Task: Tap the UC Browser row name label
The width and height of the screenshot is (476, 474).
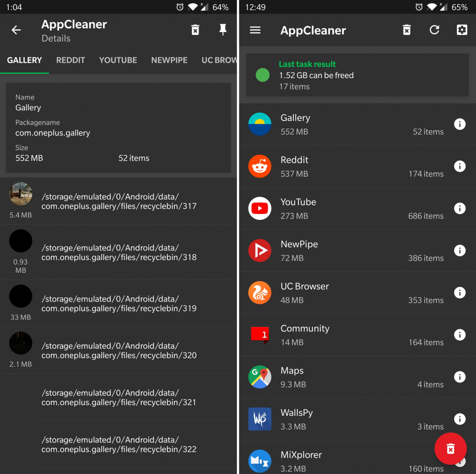Action: tap(304, 286)
